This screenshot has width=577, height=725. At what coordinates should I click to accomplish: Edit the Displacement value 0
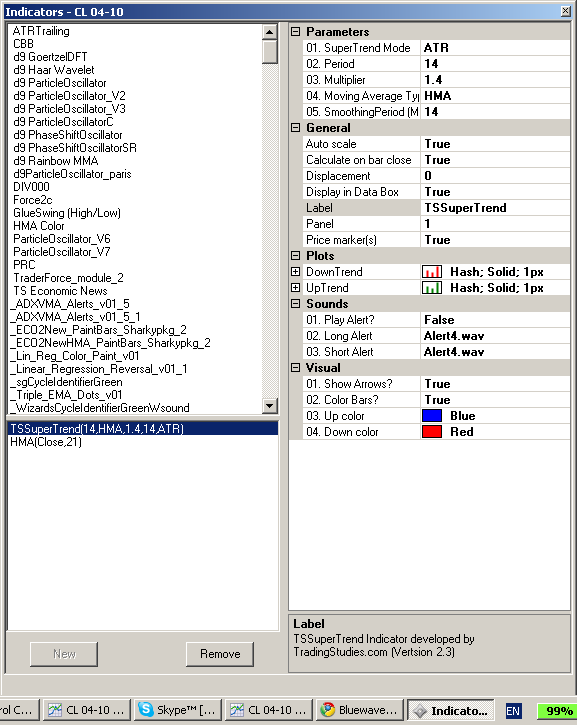click(495, 176)
